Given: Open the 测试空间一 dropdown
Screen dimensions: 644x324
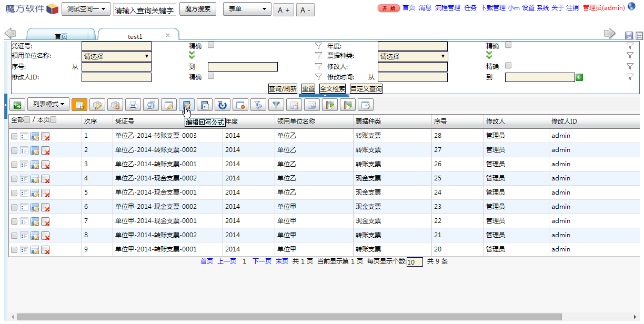Looking at the screenshot, I should click(86, 9).
